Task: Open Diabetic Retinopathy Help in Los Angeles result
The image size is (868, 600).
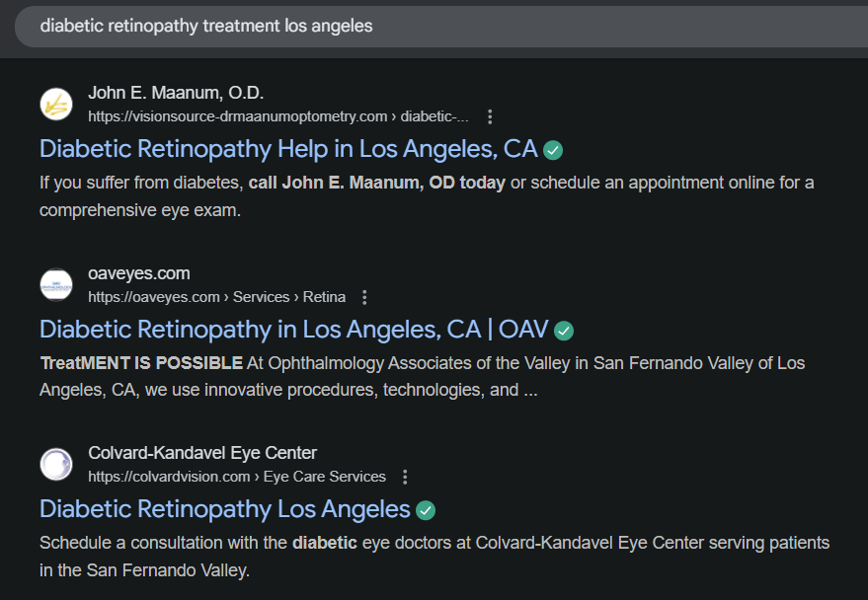Action: coord(286,149)
